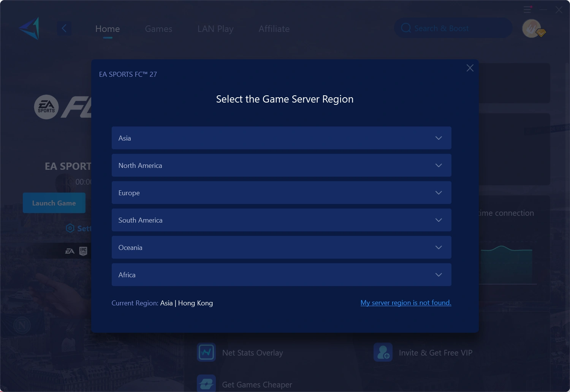
Task: Select the EA platform icon
Action: [x=70, y=251]
